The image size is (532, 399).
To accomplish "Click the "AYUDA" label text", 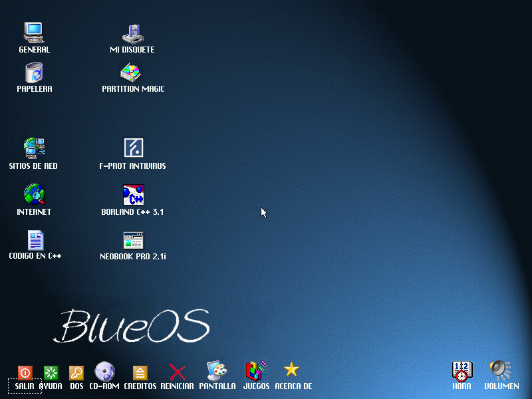I will [x=51, y=386].
